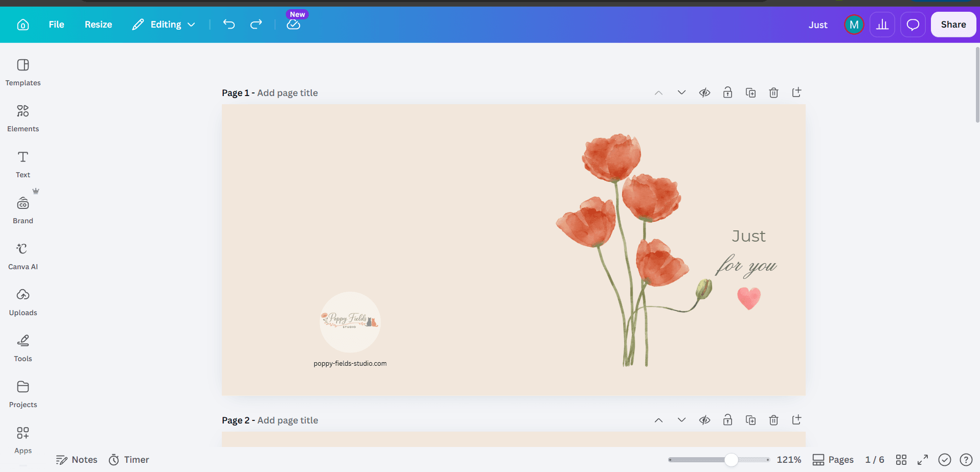Enter fullscreen present mode

coord(923,460)
